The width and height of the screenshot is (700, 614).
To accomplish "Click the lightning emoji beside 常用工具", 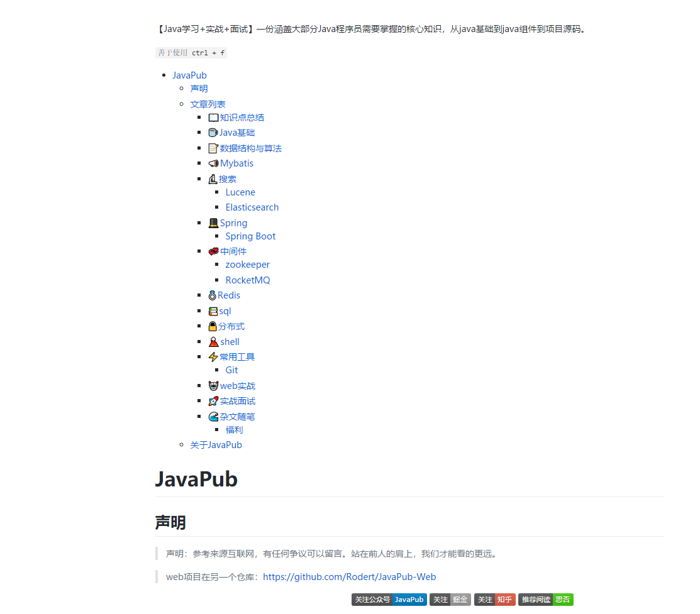I will (213, 357).
